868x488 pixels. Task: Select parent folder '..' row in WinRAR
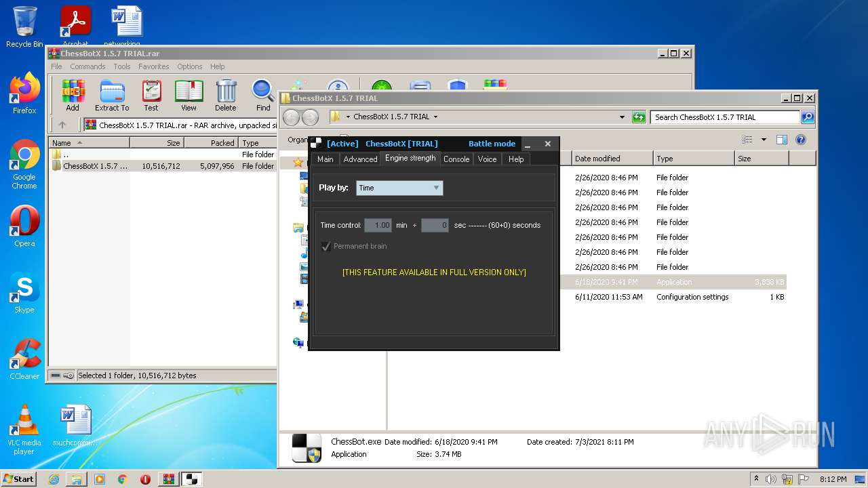pyautogui.click(x=163, y=155)
